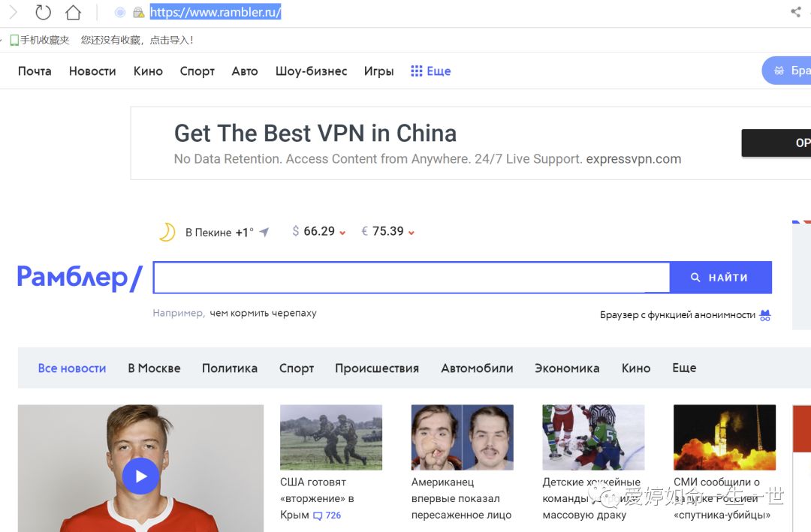811x532 pixels.
Task: Click the dollar rate down arrow
Action: [342, 233]
